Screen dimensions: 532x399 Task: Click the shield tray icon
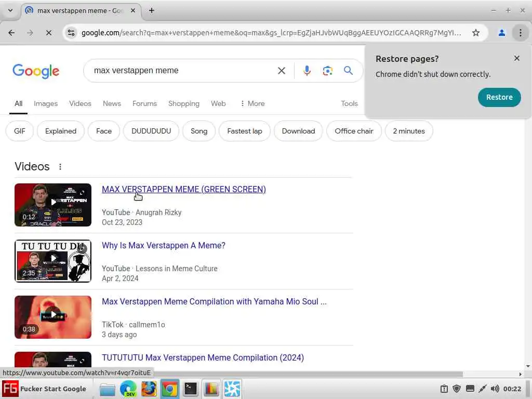(457, 389)
